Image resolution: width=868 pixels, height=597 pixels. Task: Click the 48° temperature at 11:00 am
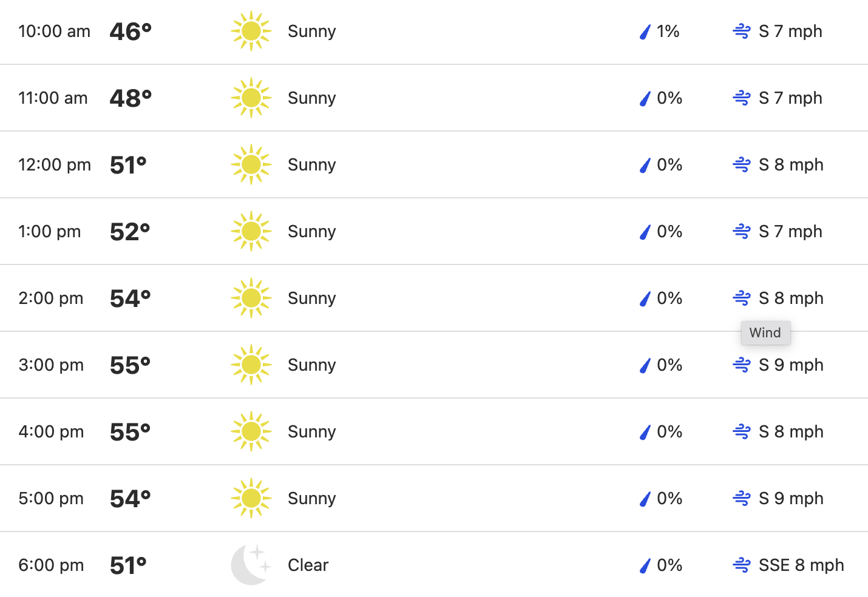click(x=131, y=98)
